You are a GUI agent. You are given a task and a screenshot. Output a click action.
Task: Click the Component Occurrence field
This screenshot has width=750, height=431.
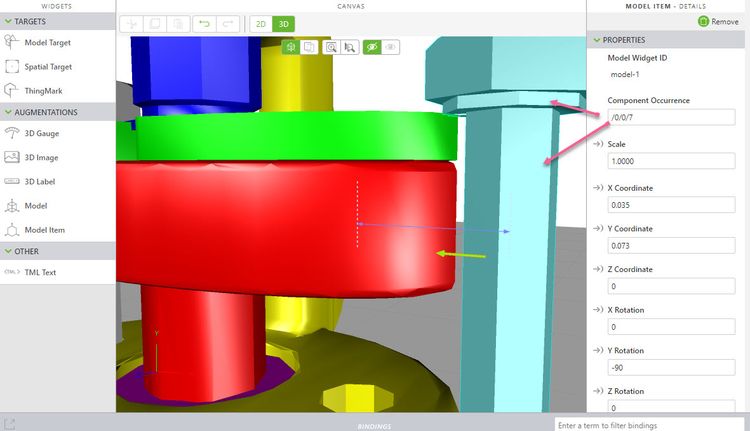coord(671,117)
